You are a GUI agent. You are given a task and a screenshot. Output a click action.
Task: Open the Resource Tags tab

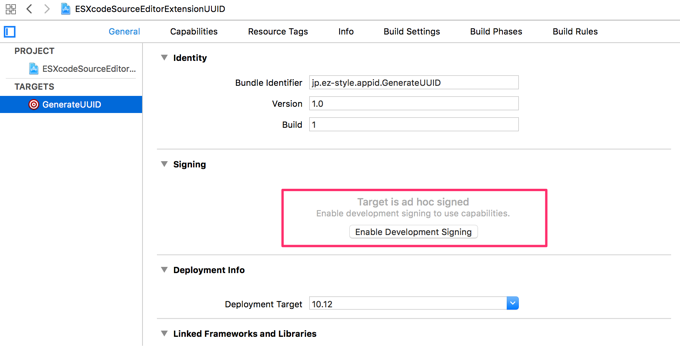pos(278,32)
